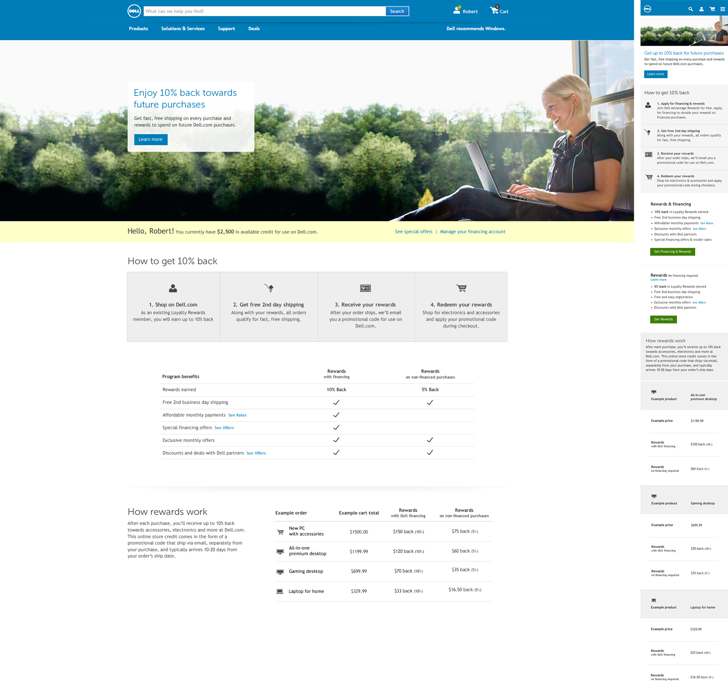Click person icon above Shop on Dell.com
Screen dimensions: 728x700
[x=173, y=288]
